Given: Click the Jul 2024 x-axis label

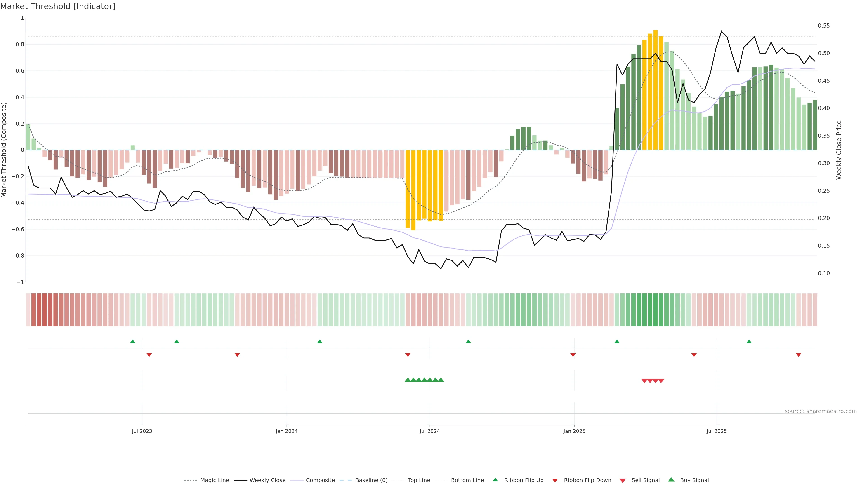Looking at the screenshot, I should click(430, 431).
